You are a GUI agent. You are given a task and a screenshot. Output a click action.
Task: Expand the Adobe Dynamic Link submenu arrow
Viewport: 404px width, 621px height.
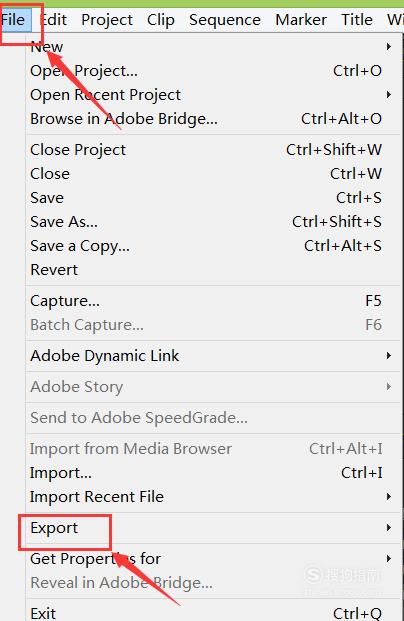click(389, 356)
